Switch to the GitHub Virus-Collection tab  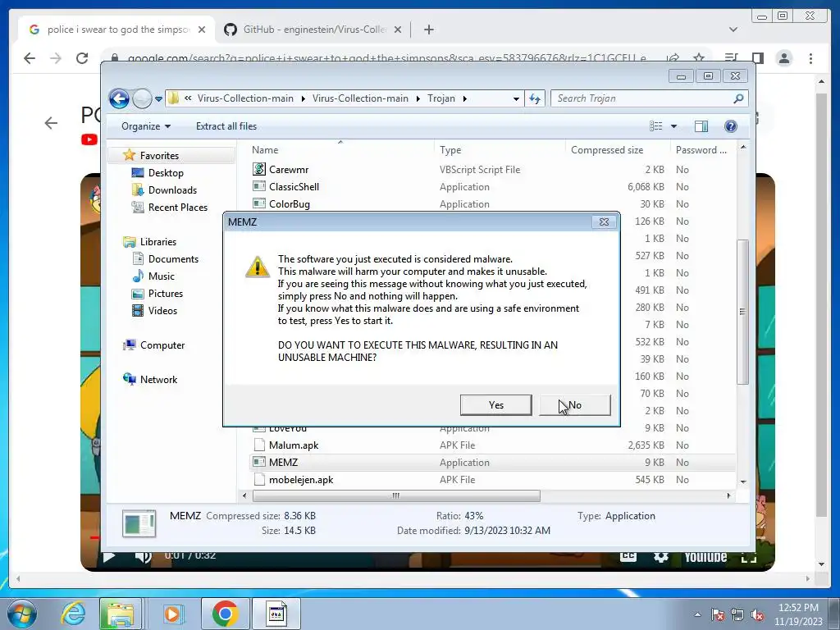[314, 30]
